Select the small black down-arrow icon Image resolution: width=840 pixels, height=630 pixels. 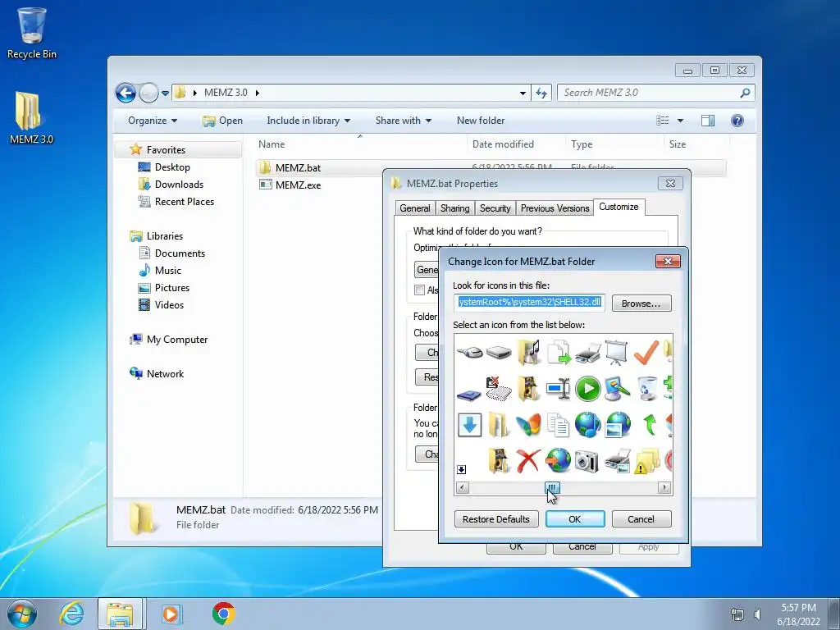point(461,470)
